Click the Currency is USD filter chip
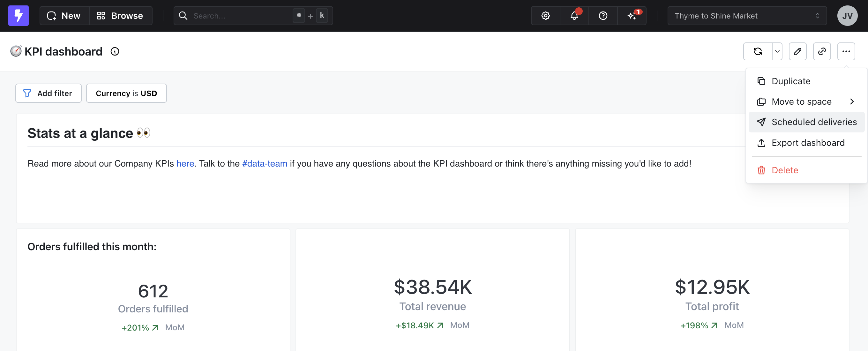The image size is (868, 351). 126,93
